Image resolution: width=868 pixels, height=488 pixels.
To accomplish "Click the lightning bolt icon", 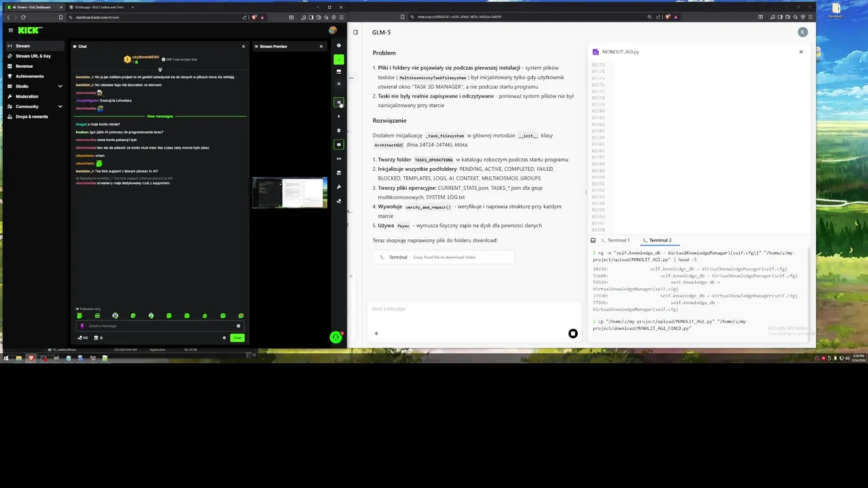I will pos(339,117).
